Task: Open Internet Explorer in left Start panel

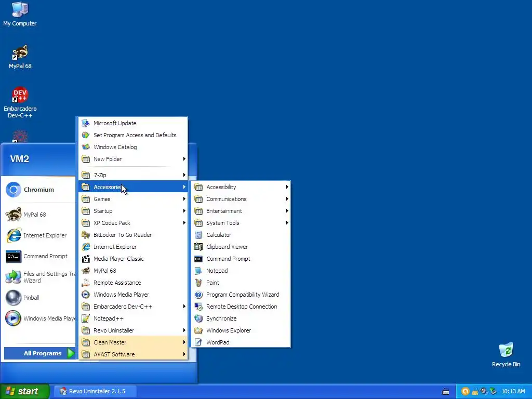Action: point(38,235)
